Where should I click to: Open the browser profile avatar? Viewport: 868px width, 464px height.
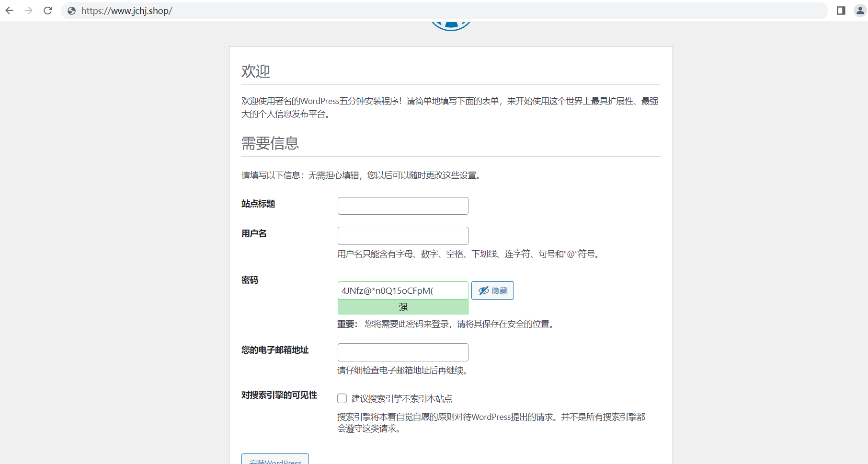[x=860, y=11]
